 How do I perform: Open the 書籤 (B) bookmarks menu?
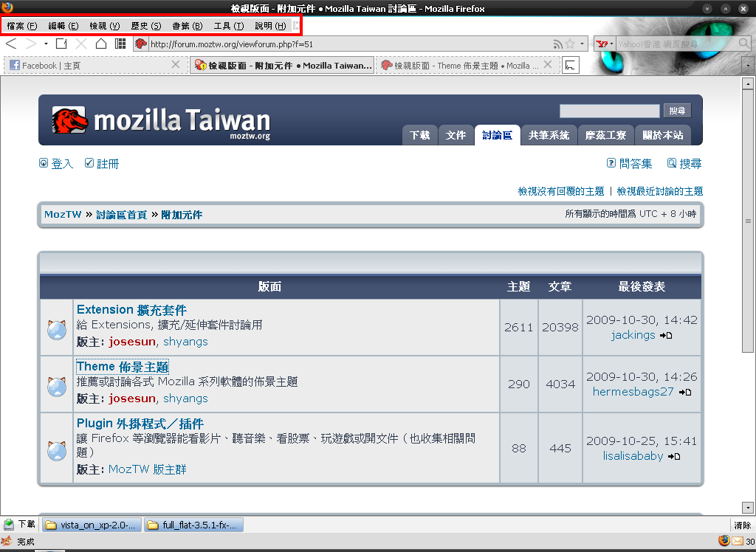coord(187,26)
